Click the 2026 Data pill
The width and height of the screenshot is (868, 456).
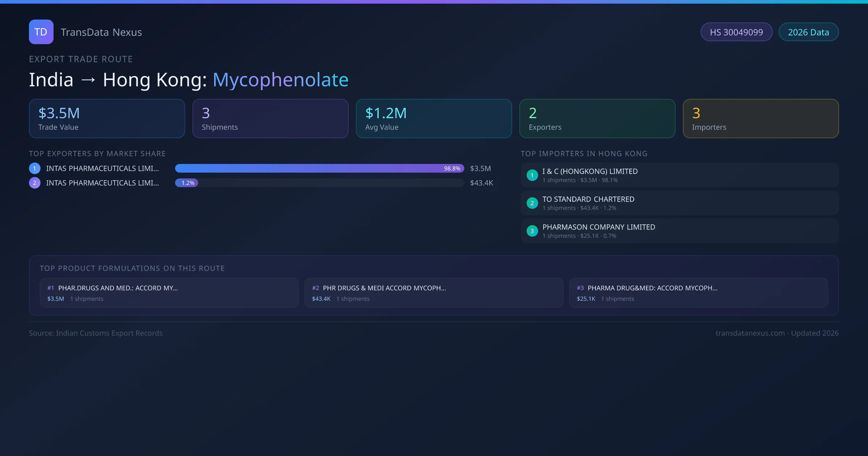click(x=808, y=32)
